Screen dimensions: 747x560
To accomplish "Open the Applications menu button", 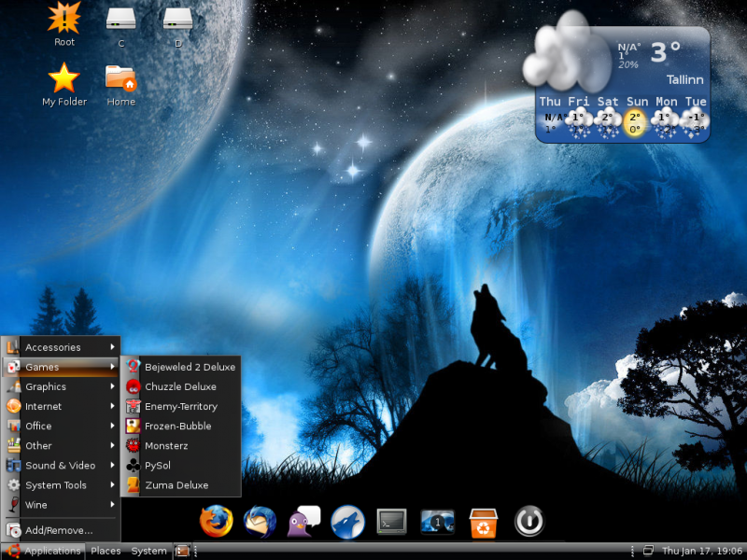I will (44, 551).
